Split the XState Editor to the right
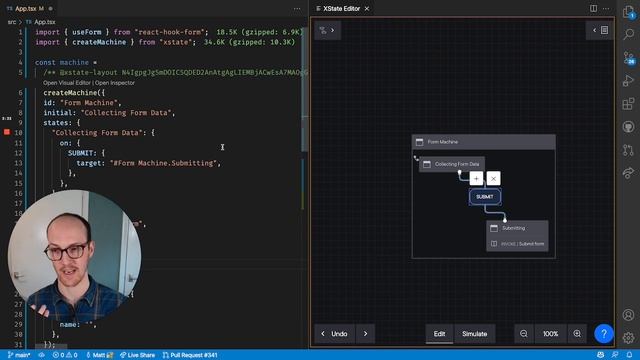This screenshot has width=640, height=360. pos(593,8)
